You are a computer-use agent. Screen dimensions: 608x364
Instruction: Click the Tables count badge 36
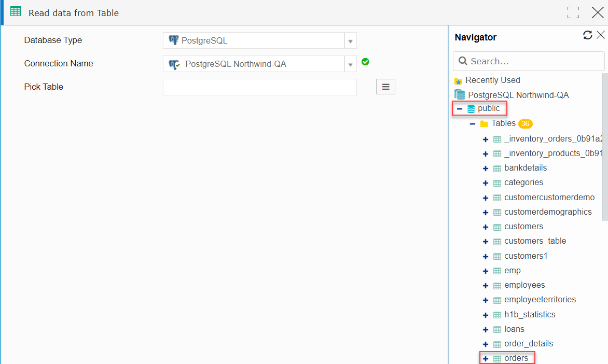(526, 123)
